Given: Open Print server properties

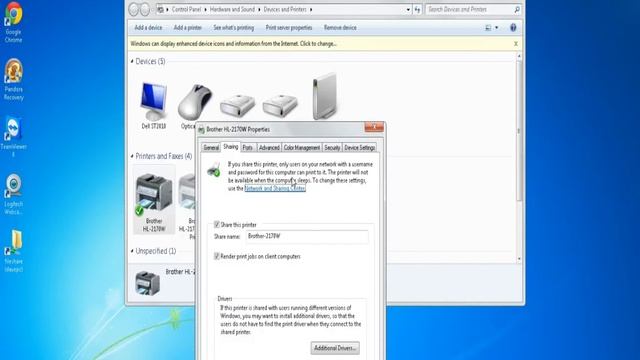Looking at the screenshot, I should 289,28.
